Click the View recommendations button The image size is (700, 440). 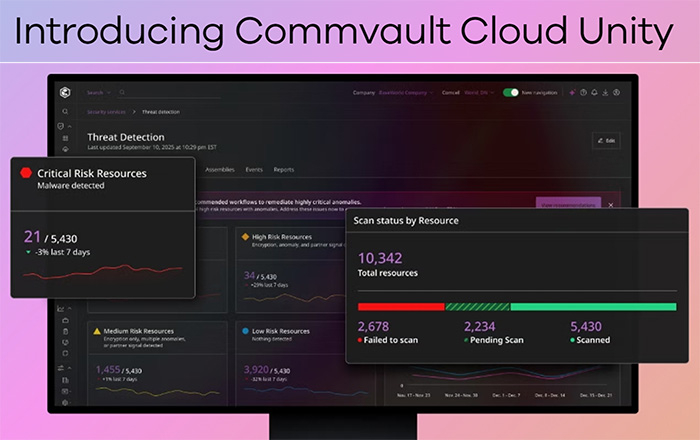click(568, 203)
